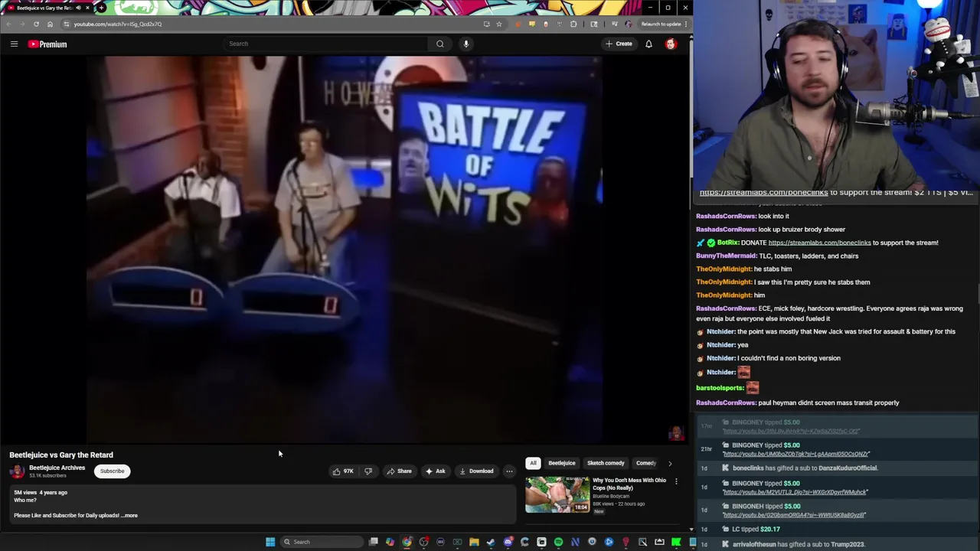Image resolution: width=980 pixels, height=551 pixels.
Task: Click Ntchider 'couldn't find a non boring version'
Action: tap(769, 358)
